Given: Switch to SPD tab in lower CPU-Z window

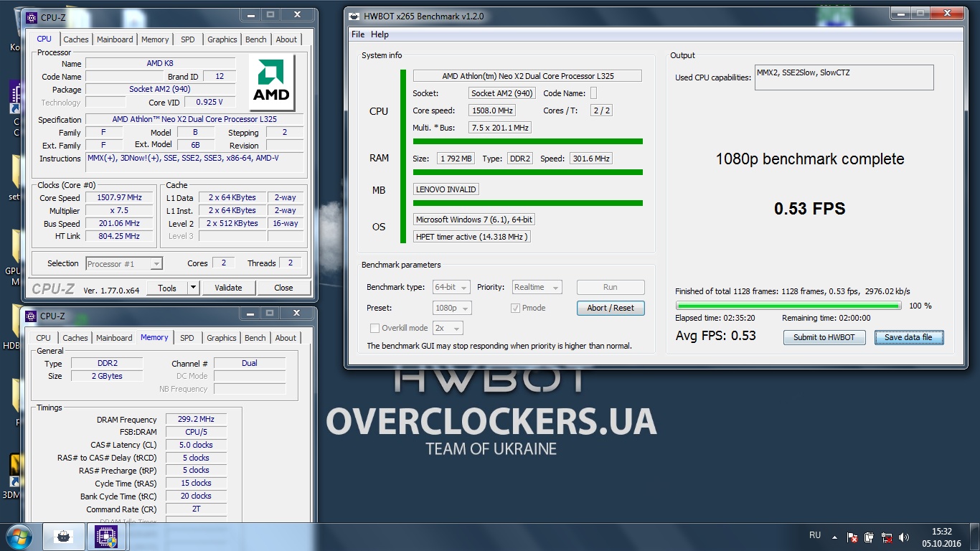Looking at the screenshot, I should (187, 338).
